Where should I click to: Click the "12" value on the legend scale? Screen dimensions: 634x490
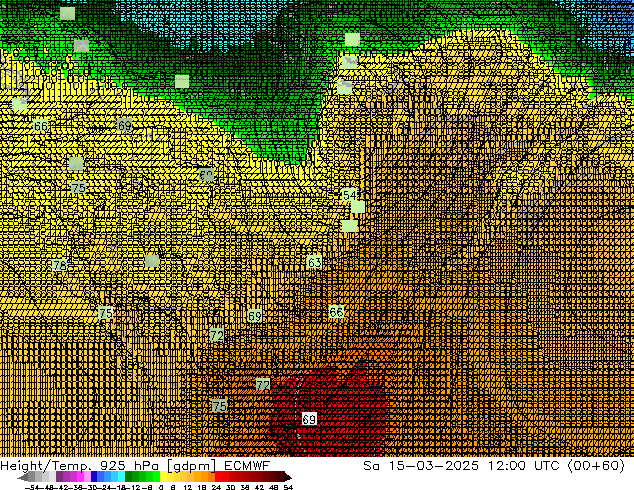[188, 487]
